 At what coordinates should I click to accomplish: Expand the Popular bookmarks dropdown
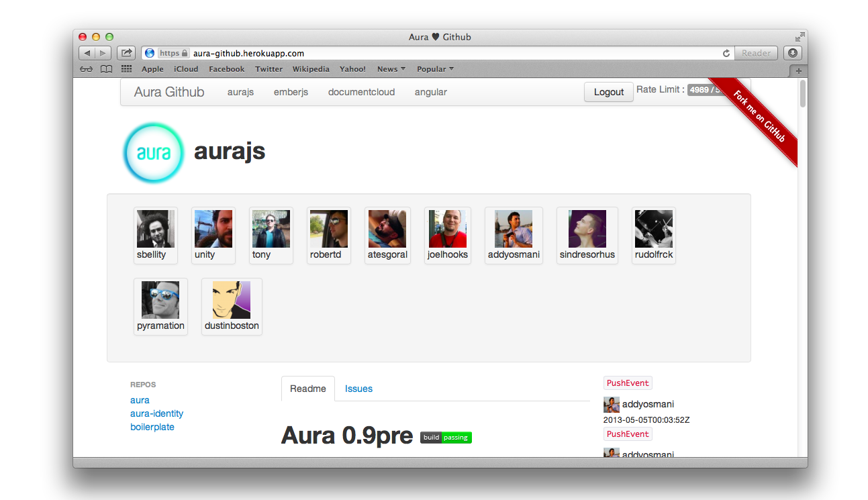tap(435, 69)
